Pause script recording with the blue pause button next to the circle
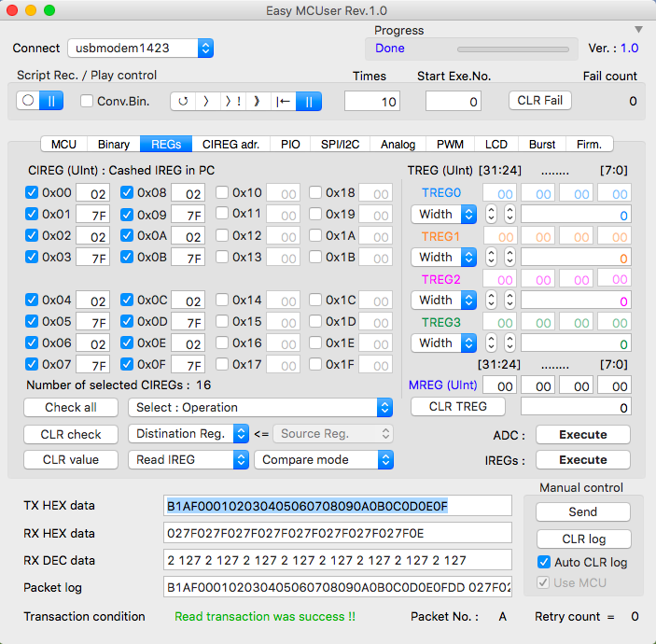 point(51,101)
